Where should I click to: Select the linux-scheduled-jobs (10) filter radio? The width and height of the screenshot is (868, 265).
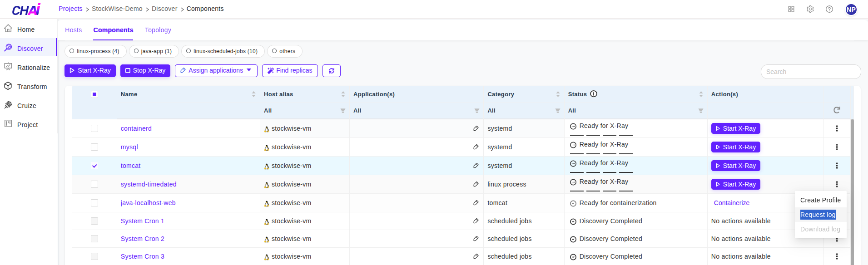coord(188,51)
